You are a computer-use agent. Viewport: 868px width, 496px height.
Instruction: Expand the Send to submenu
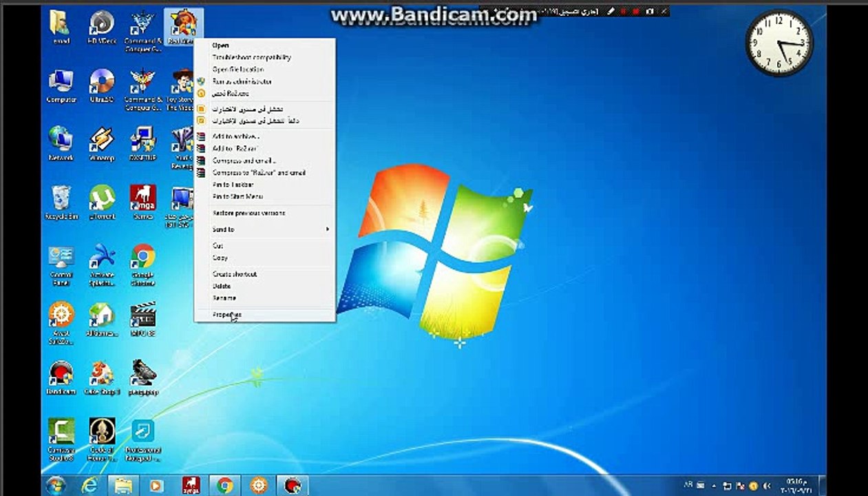click(265, 229)
